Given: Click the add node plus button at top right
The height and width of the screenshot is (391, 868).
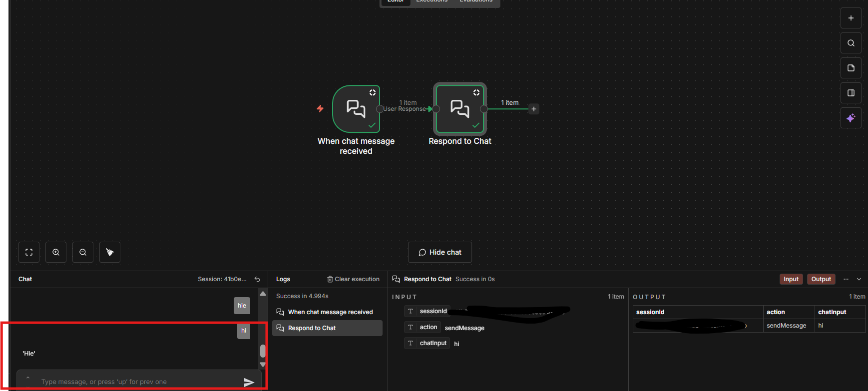Looking at the screenshot, I should click(851, 18).
